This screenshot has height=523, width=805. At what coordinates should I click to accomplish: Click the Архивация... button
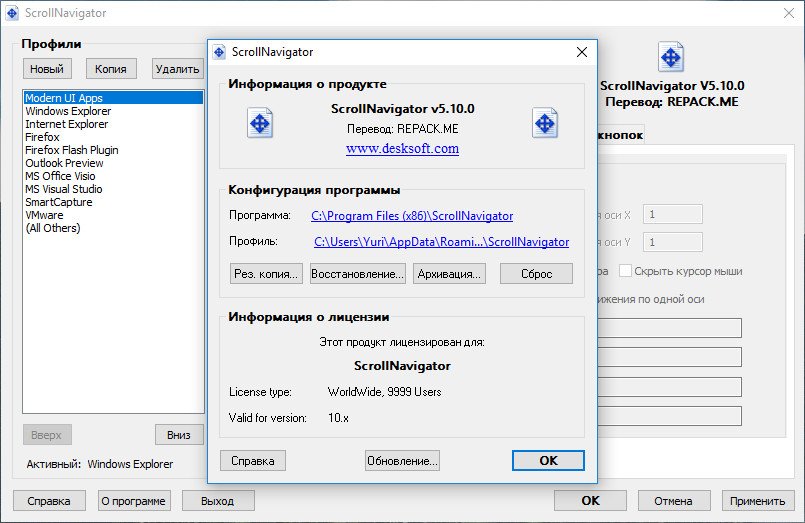[449, 274]
